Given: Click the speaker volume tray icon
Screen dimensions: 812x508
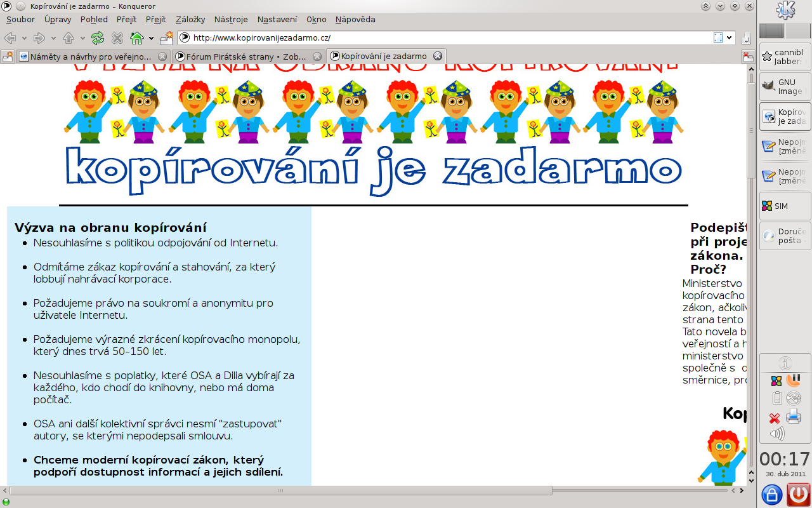Looking at the screenshot, I should pos(776,434).
